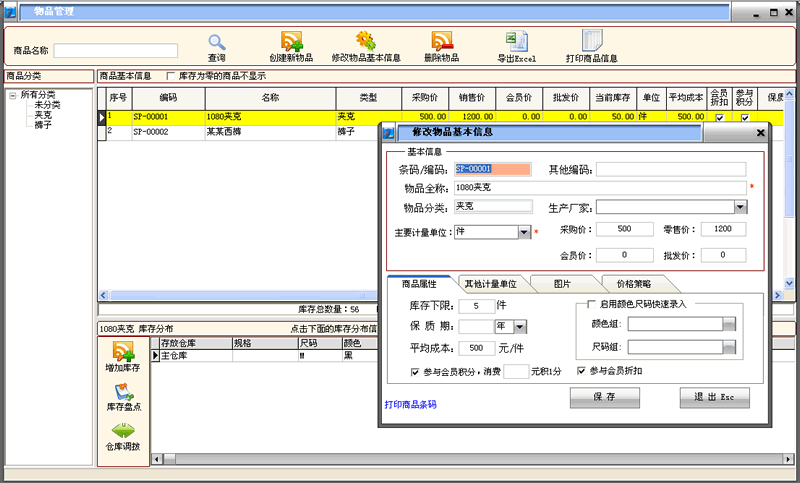This screenshot has width=800, height=483.
Task: Toggle 参与会员折扣 checkbox in dialog
Action: tap(581, 371)
